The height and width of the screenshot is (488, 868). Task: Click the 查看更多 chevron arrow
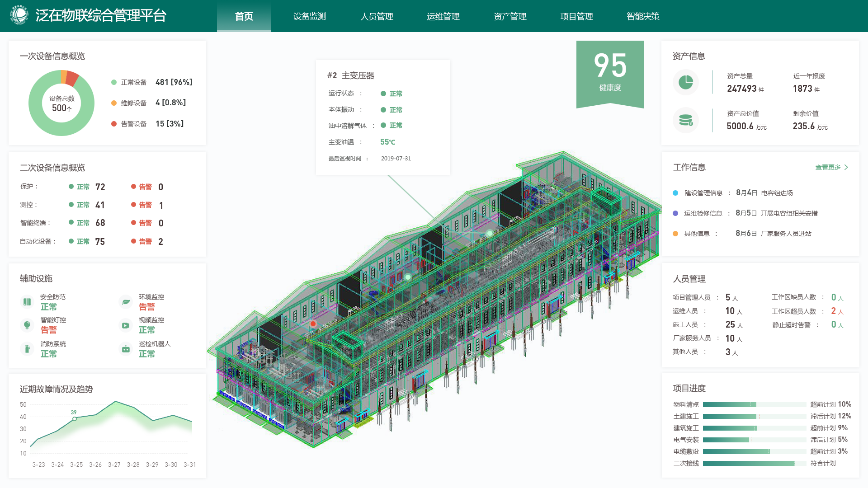pyautogui.click(x=846, y=167)
